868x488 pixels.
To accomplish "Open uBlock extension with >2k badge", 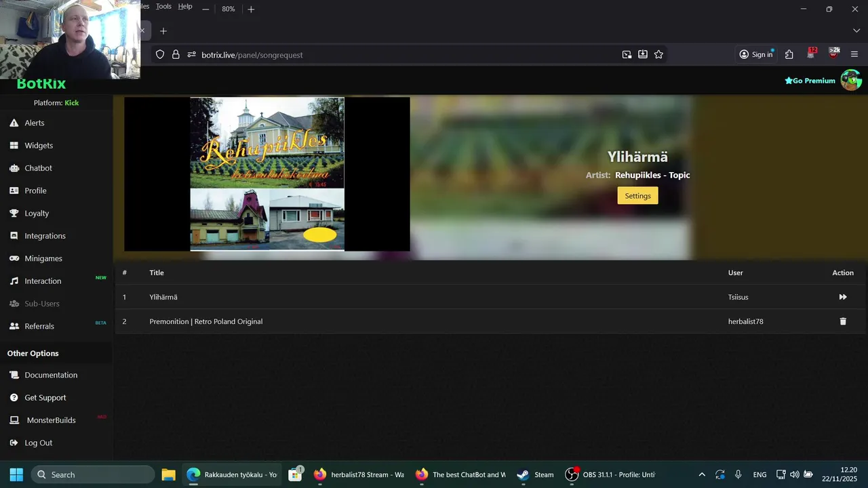I will click(834, 54).
